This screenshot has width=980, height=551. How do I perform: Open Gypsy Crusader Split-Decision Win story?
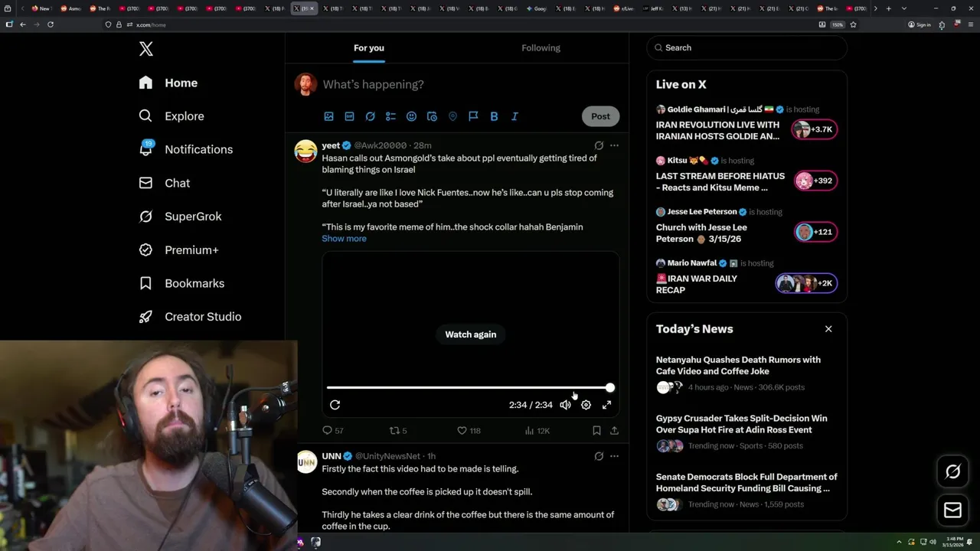pos(746,432)
